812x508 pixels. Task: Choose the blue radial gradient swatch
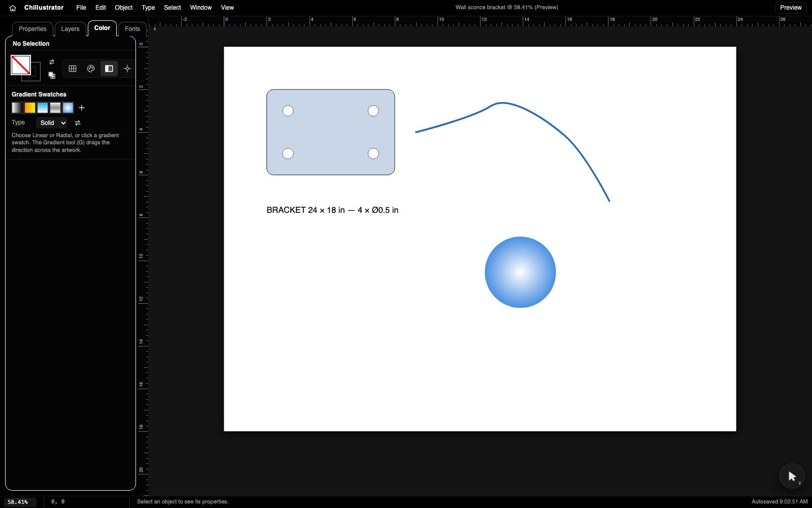click(68, 108)
